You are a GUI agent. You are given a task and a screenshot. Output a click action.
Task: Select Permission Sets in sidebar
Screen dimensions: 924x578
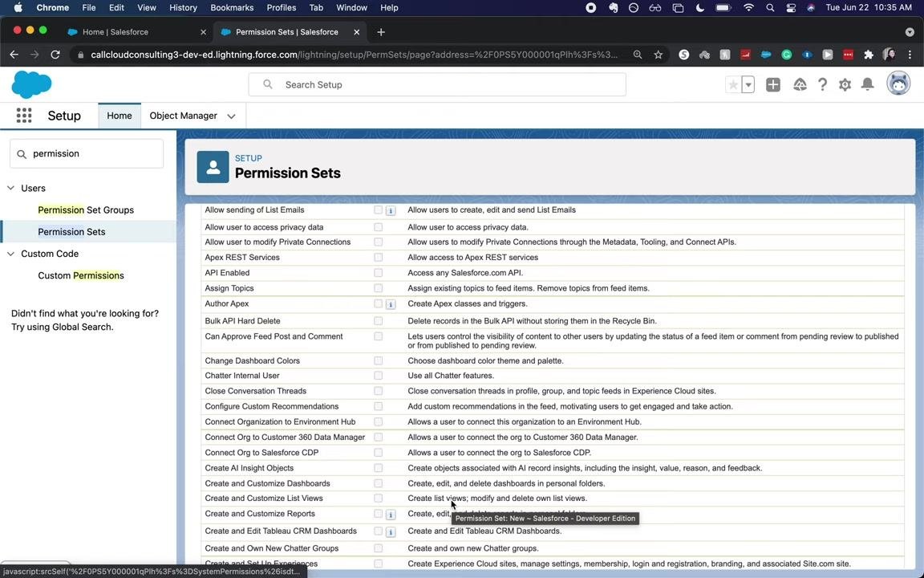pyautogui.click(x=72, y=232)
